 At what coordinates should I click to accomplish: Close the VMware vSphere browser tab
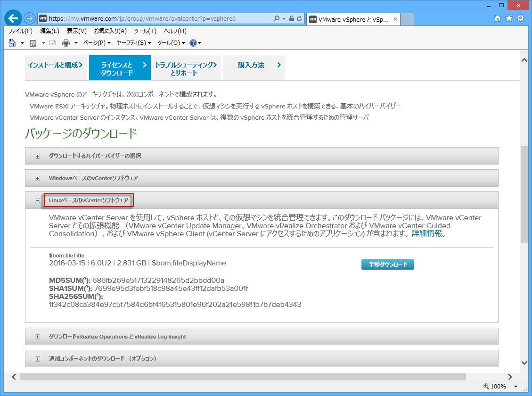[x=395, y=19]
